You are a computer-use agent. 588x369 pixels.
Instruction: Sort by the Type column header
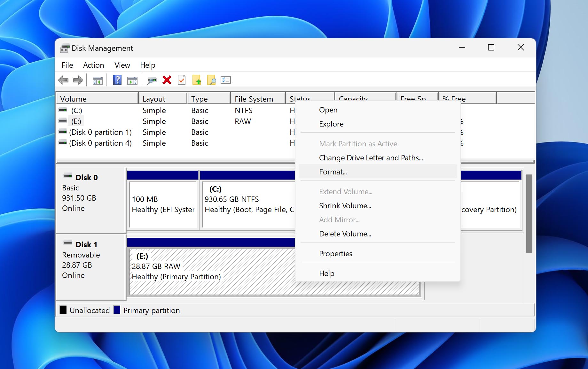point(209,98)
